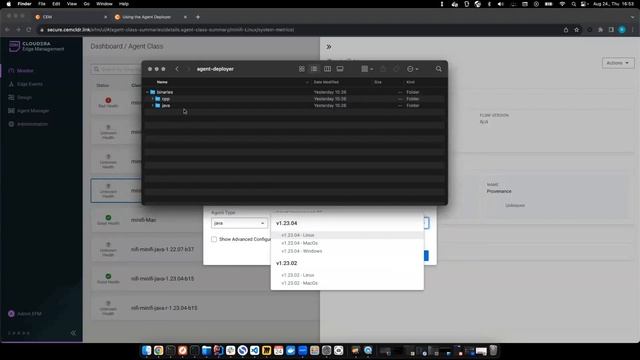The image size is (640, 360).
Task: Switch Finder window to icon view
Action: 302,69
